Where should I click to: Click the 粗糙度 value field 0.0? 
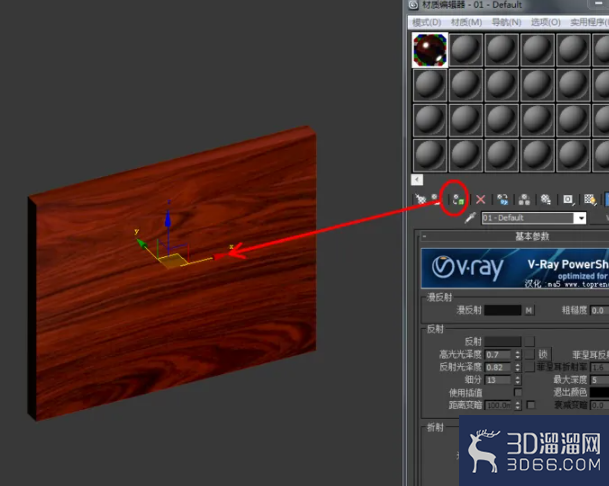(x=600, y=310)
